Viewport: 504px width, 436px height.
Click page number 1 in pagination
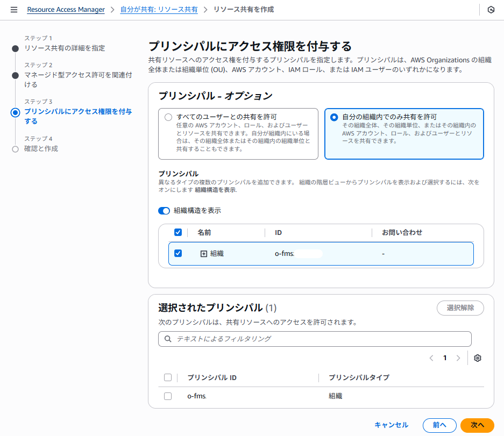[445, 358]
